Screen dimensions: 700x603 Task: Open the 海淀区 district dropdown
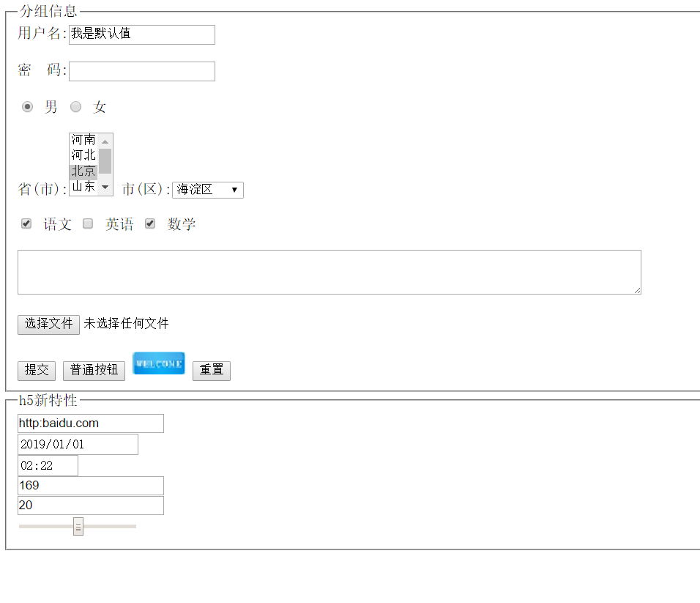[208, 190]
